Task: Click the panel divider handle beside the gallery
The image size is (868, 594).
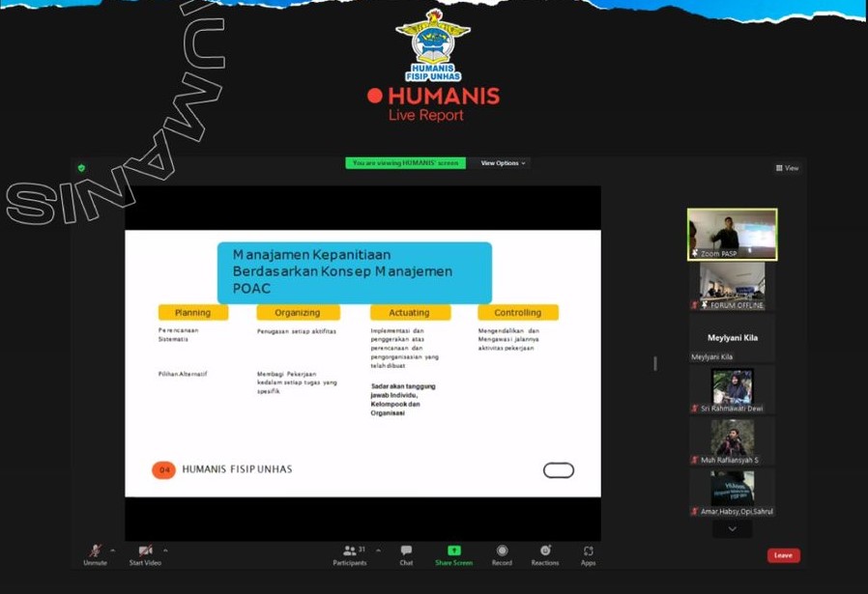Action: (x=655, y=363)
